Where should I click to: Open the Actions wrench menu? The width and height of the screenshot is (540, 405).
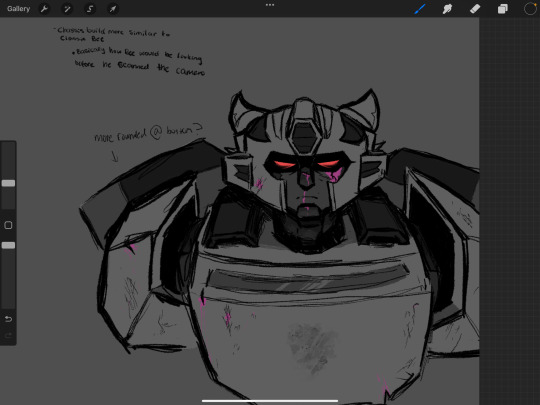pos(44,9)
